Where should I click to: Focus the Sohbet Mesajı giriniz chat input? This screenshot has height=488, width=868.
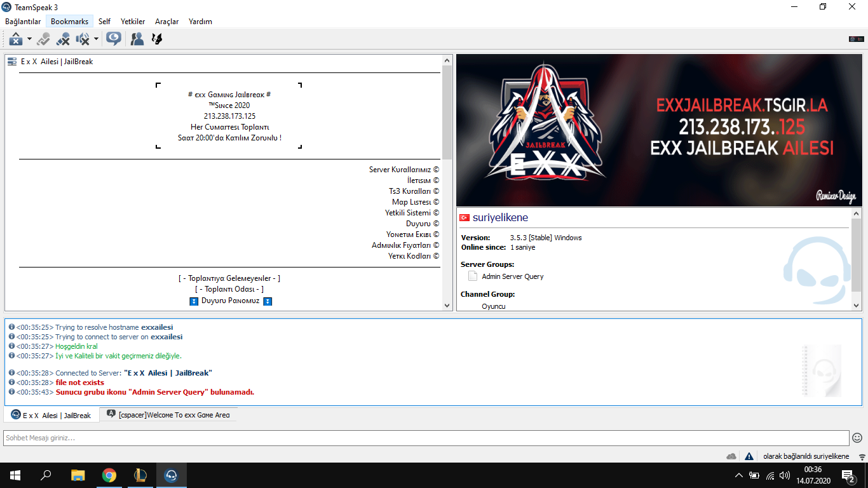click(426, 438)
